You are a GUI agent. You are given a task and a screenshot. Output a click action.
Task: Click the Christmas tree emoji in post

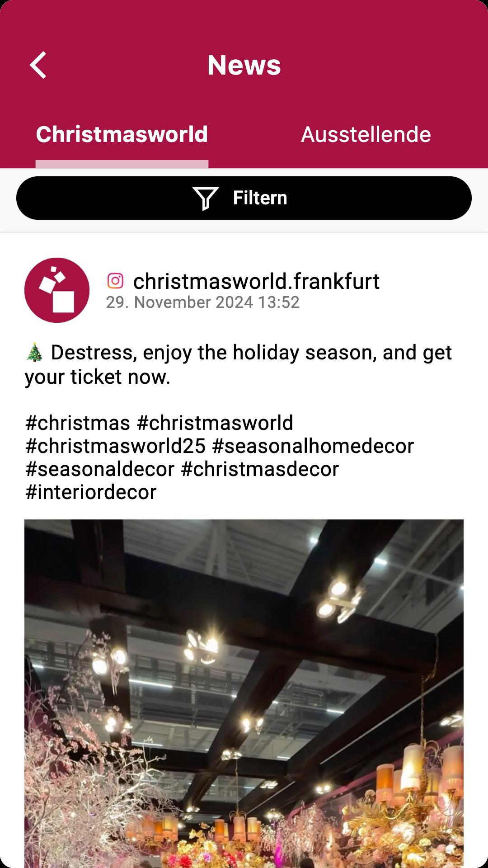point(34,353)
